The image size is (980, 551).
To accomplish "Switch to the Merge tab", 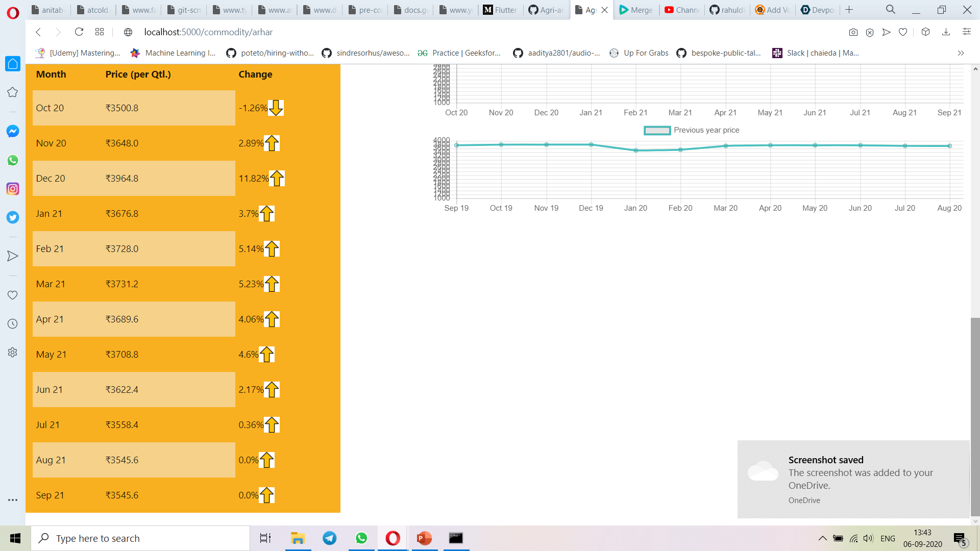I will point(636,10).
